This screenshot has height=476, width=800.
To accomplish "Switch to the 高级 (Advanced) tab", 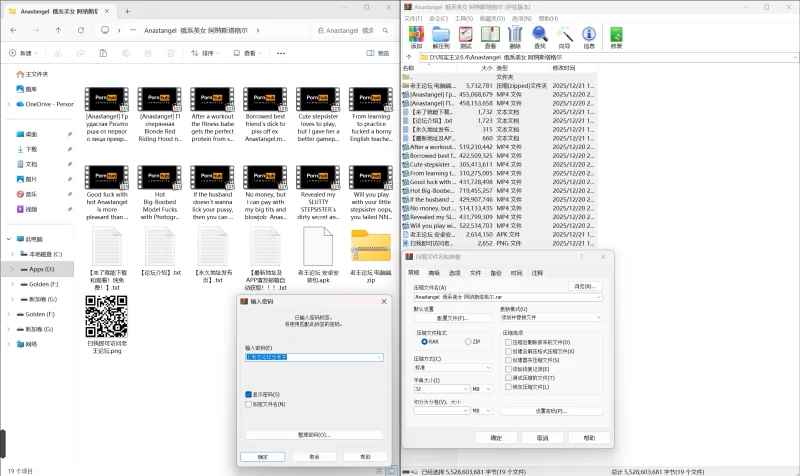I will (433, 272).
